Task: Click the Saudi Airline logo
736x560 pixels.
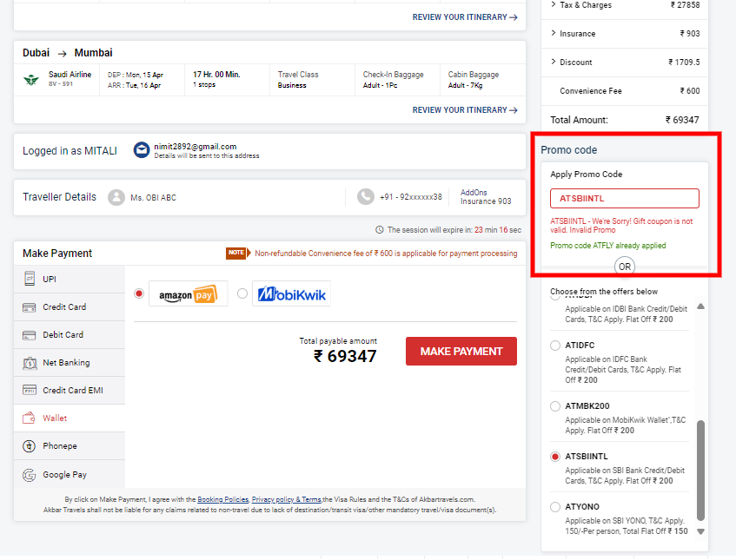Action: point(31,80)
